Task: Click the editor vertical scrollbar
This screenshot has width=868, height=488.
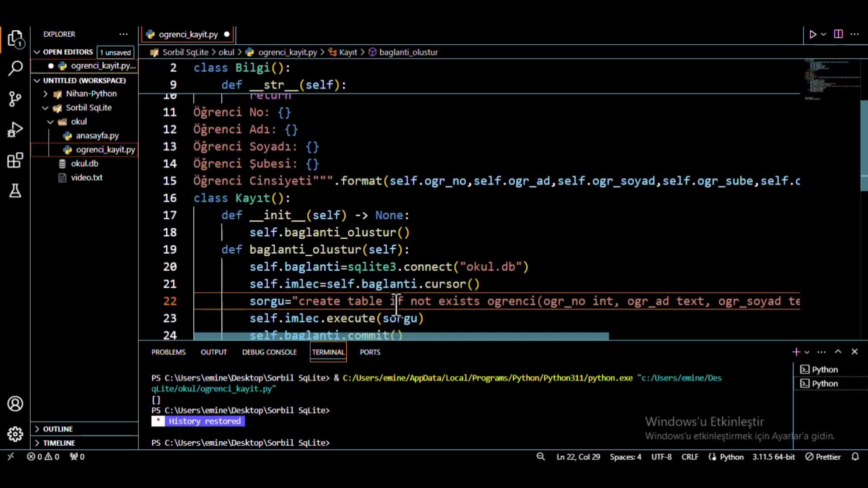Action: (864, 145)
